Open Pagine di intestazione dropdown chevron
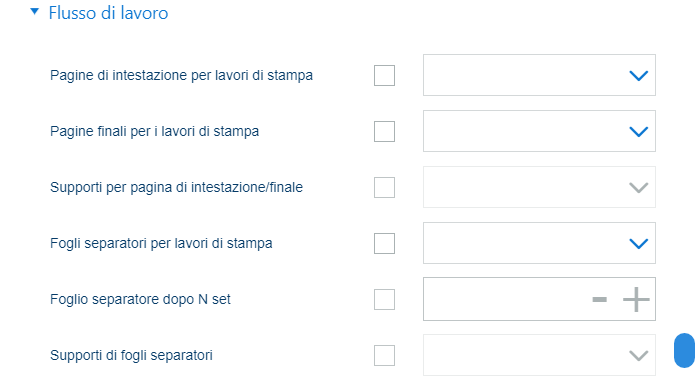The image size is (697, 382). click(638, 76)
